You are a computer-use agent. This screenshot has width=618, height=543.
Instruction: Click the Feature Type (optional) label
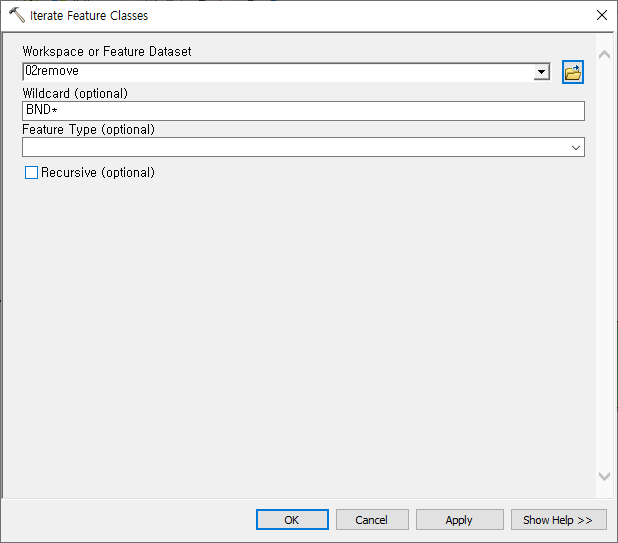coord(89,129)
